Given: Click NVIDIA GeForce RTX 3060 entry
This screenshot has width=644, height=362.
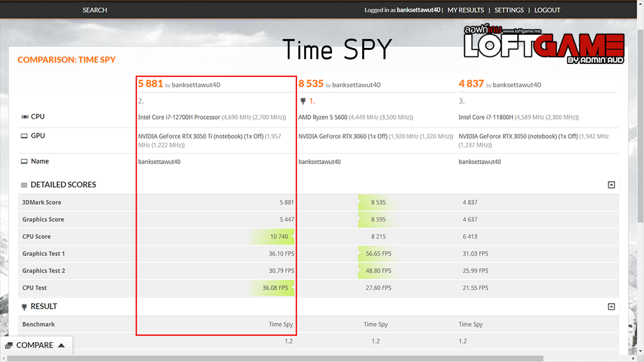Looking at the screenshot, I should [x=376, y=136].
